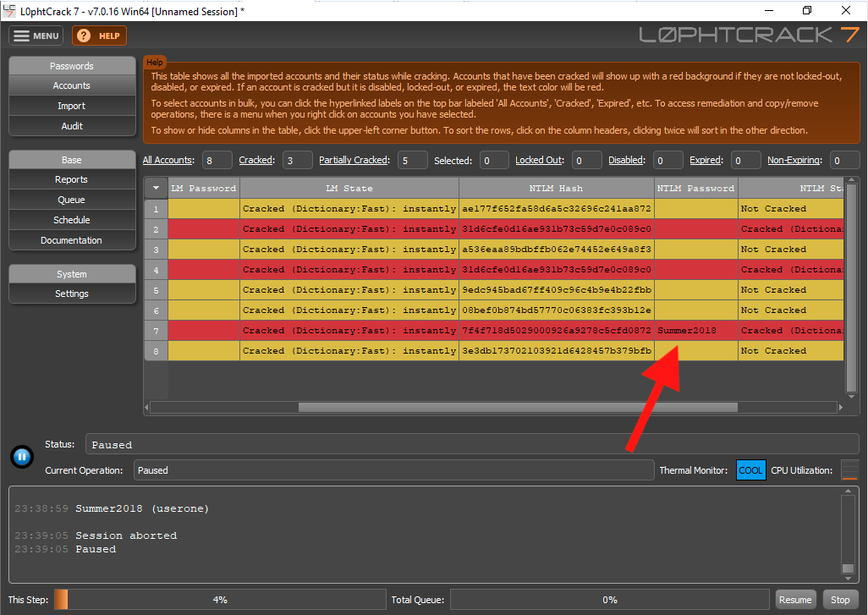Show the Queue page
This screenshot has height=615, width=868.
(72, 200)
